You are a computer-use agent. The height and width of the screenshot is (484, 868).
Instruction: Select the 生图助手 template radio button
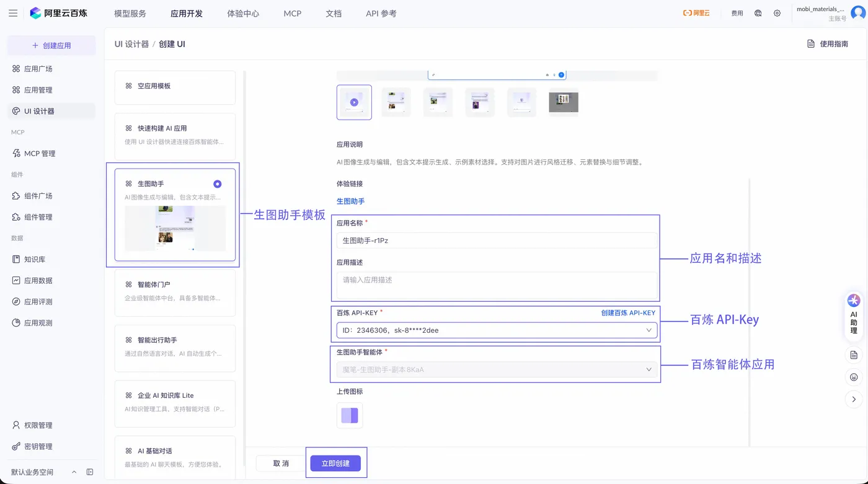point(217,184)
